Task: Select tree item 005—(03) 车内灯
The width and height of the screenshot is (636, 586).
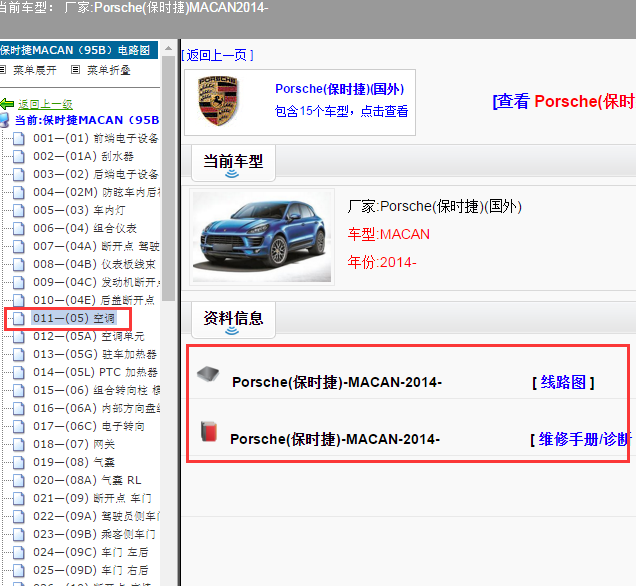Action: pos(79,210)
